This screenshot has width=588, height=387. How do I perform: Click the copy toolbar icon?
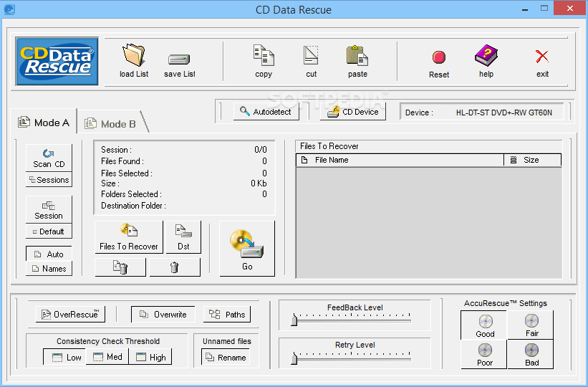(264, 56)
